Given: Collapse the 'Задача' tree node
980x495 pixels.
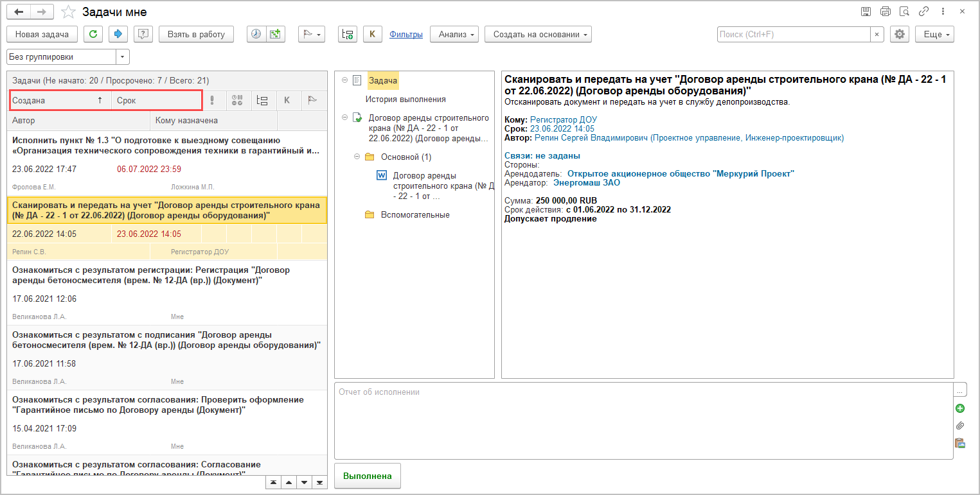Looking at the screenshot, I should [344, 80].
